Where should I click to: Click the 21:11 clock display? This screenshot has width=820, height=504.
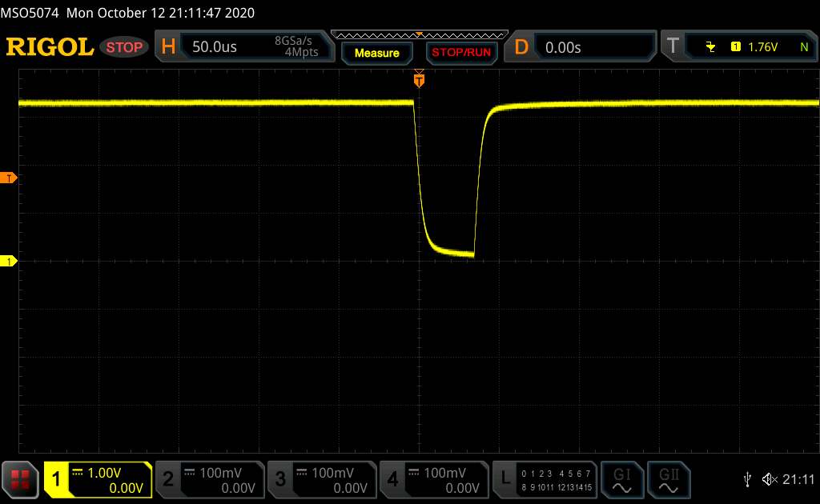pyautogui.click(x=798, y=479)
